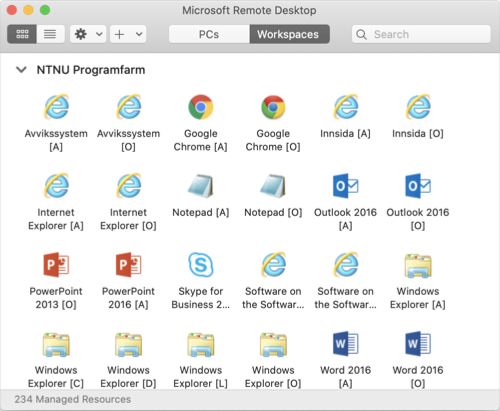The height and width of the screenshot is (411, 500).
Task: Collapse the NTNU Programfarm group
Action: [21, 70]
